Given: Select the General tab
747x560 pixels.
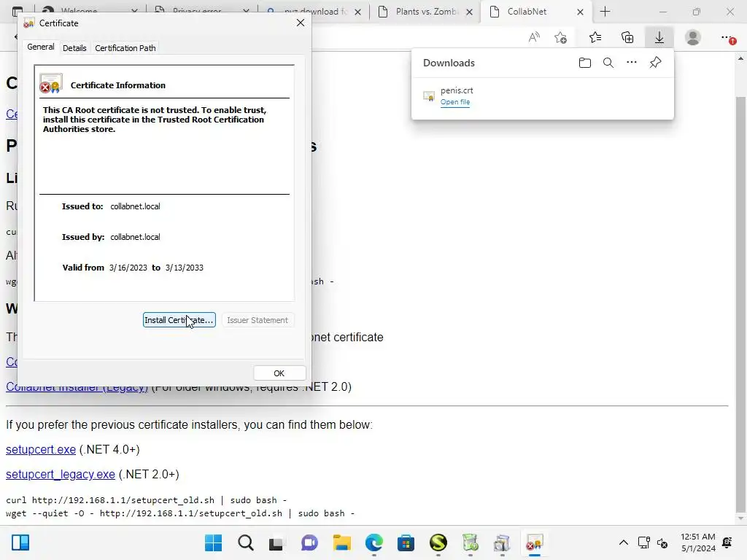Looking at the screenshot, I should pyautogui.click(x=41, y=47).
